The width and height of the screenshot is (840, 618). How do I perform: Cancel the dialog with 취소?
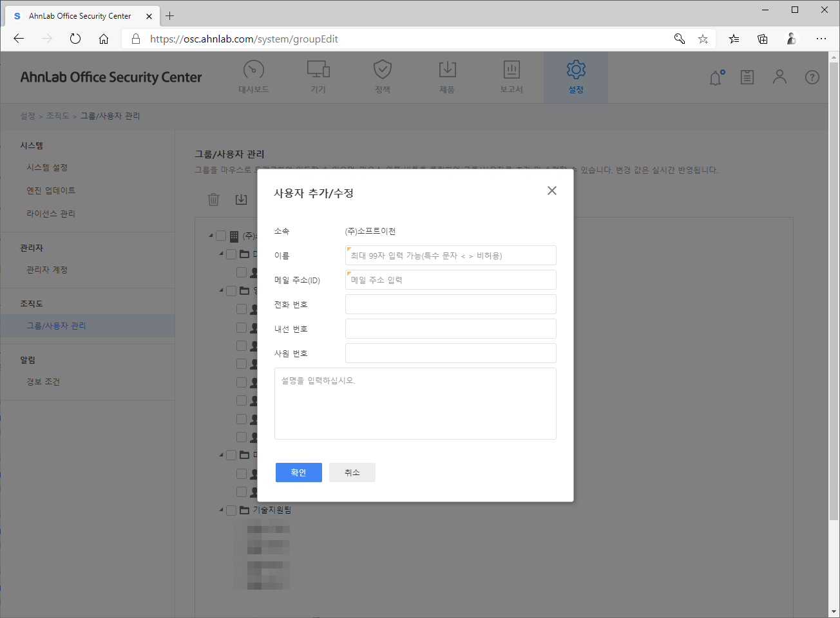[x=352, y=473]
